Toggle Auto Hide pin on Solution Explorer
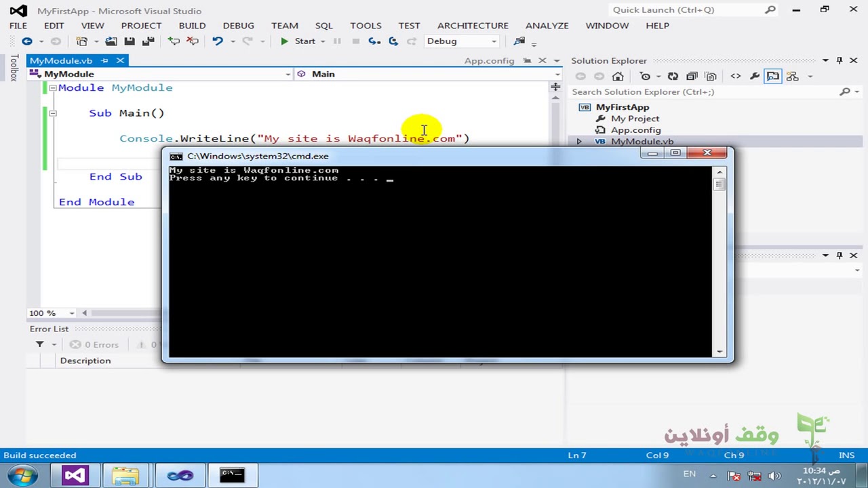Viewport: 868px width, 488px height. [840, 60]
